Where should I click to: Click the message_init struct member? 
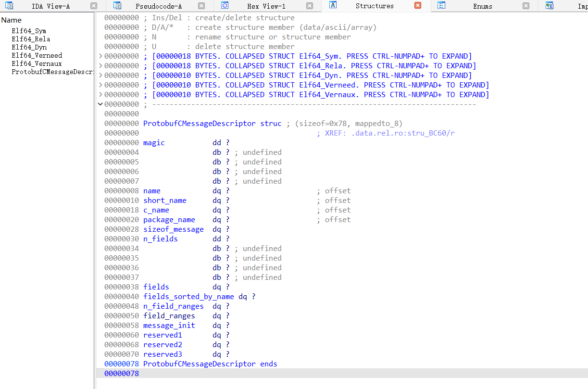pyautogui.click(x=169, y=326)
